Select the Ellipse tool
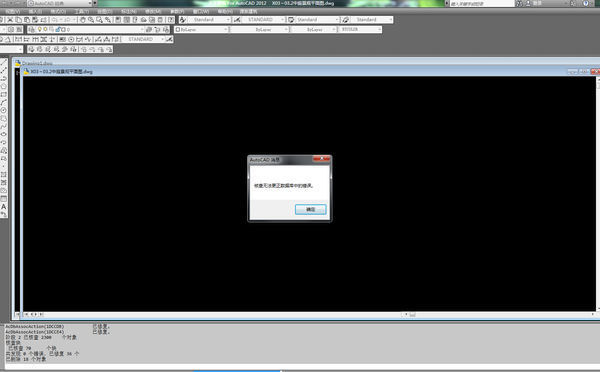This screenshot has height=372, width=600. point(3,134)
